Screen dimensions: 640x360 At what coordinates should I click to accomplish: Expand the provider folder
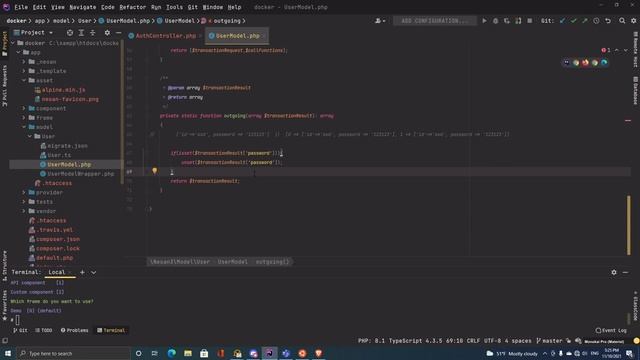24,193
